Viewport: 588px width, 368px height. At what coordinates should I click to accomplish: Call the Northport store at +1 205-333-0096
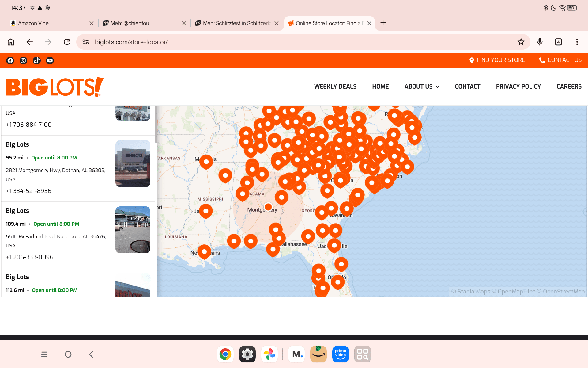(x=29, y=257)
